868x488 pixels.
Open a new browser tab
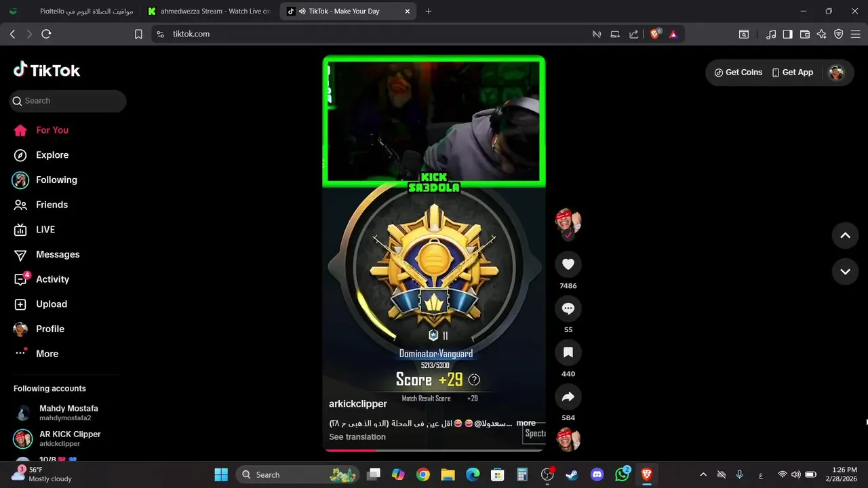pos(429,12)
